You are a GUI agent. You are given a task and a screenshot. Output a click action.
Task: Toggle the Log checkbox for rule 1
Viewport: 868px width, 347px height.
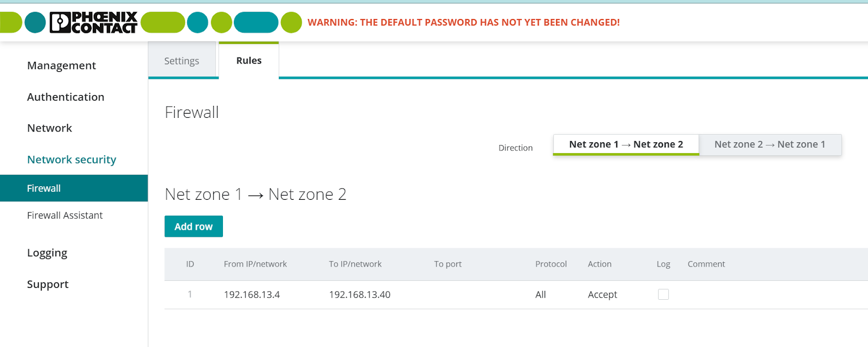click(x=663, y=294)
